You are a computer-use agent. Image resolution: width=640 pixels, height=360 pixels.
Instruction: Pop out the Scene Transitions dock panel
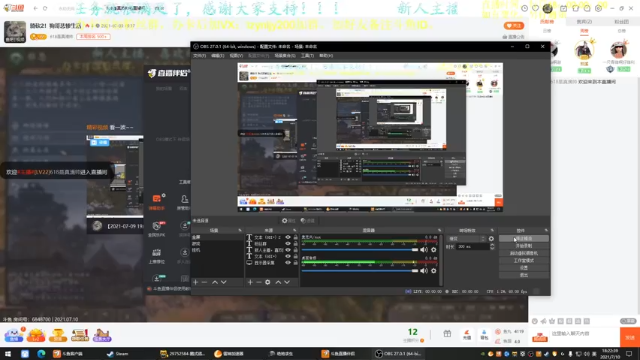[x=492, y=230]
